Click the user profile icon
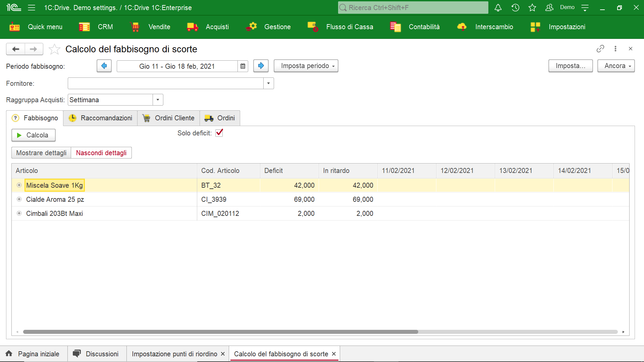The image size is (644, 362). (x=549, y=7)
